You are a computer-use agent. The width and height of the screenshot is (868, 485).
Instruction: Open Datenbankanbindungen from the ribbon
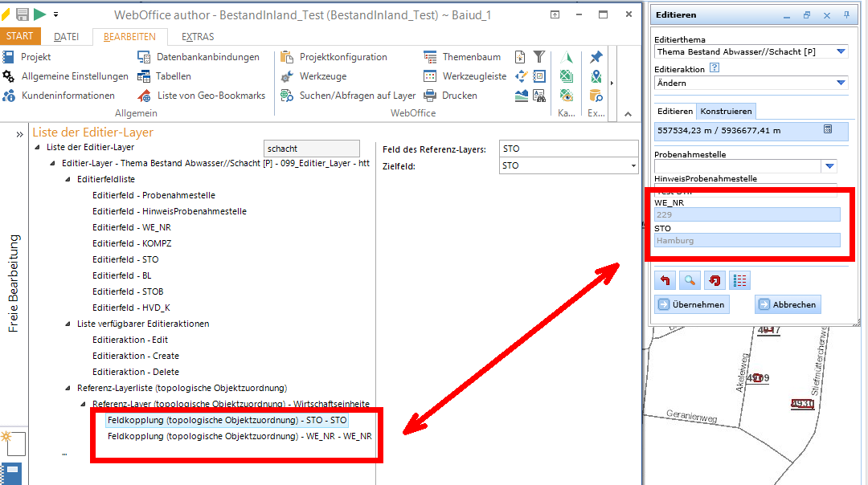pyautogui.click(x=144, y=57)
